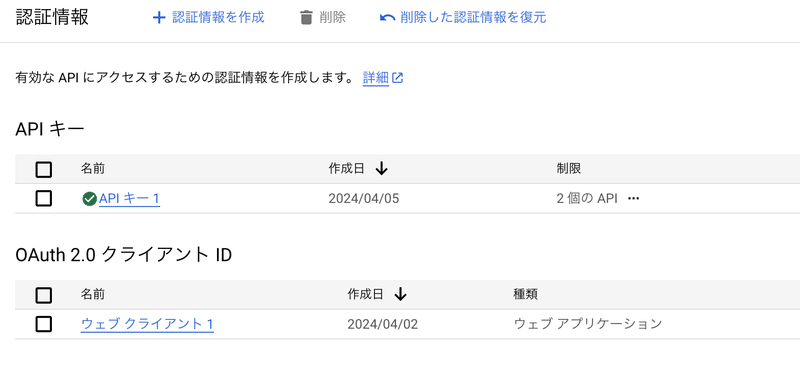Click the undo arrow restore icon

[388, 18]
